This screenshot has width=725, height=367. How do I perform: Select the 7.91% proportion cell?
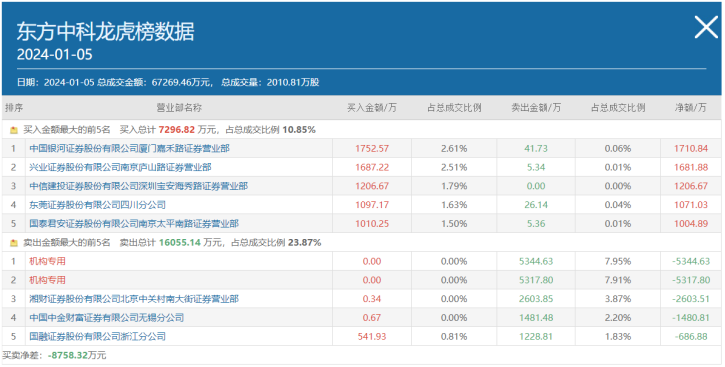point(618,280)
